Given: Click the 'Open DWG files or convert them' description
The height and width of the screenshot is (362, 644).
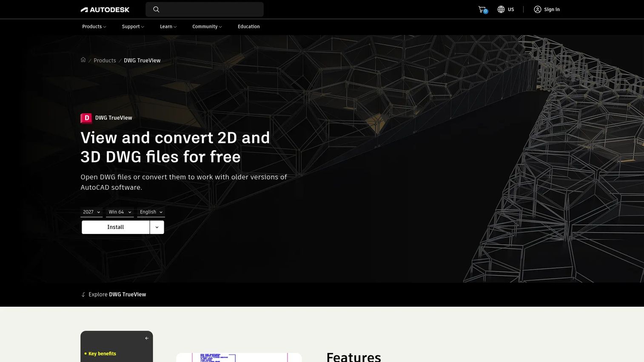Looking at the screenshot, I should [184, 182].
